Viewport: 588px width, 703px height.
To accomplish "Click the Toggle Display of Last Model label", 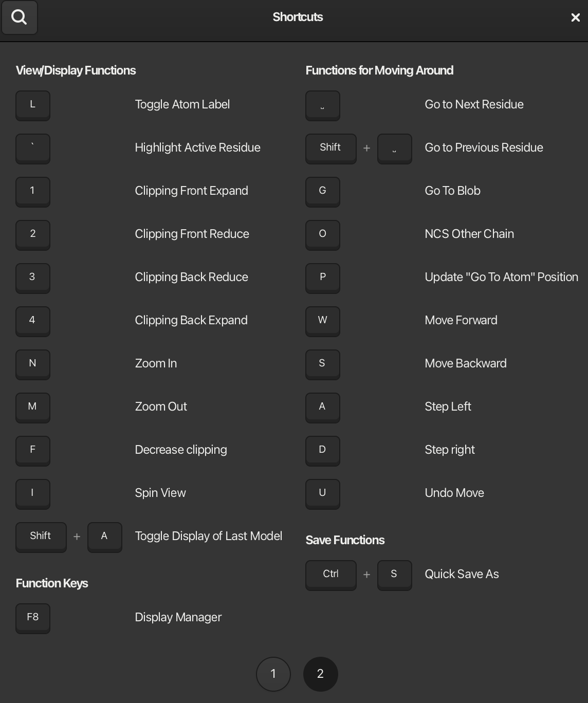I will tap(208, 536).
